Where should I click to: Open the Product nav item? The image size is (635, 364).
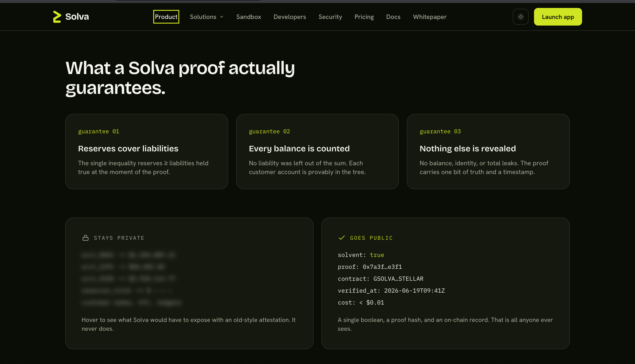(x=166, y=17)
